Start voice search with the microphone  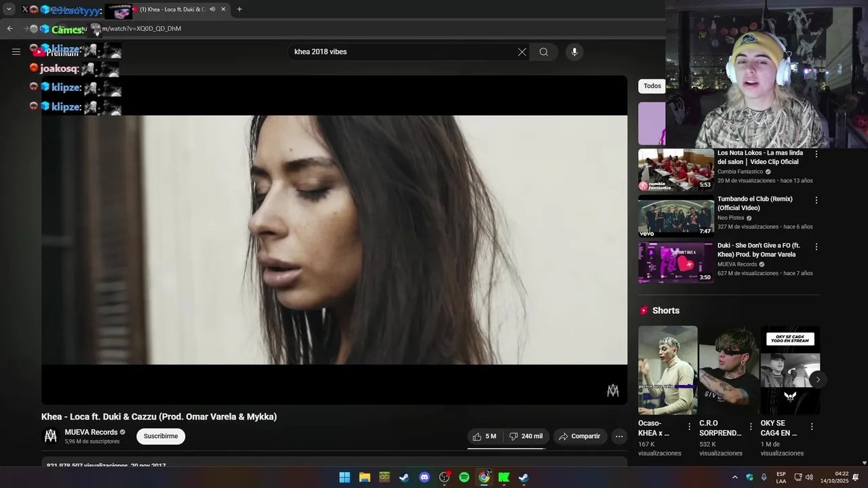tap(574, 52)
